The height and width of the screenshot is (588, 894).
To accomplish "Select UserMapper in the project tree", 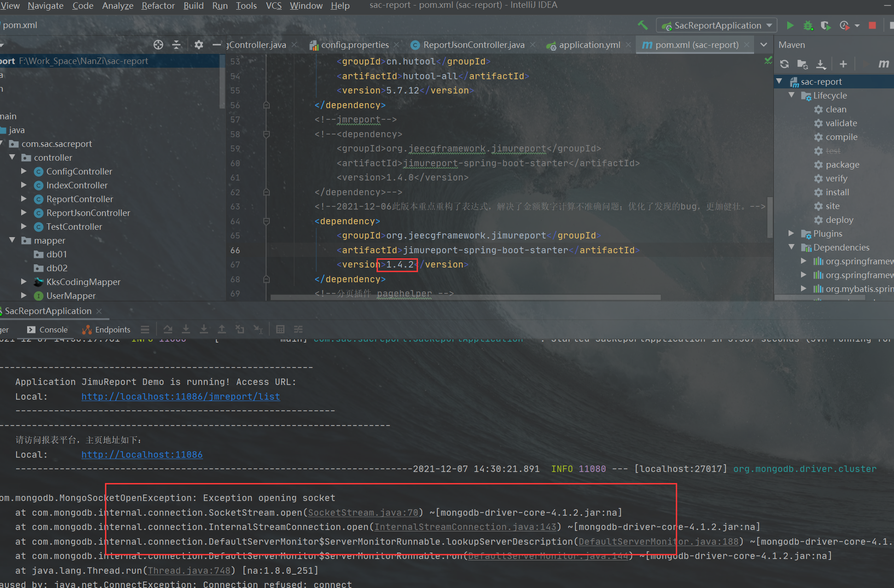I will (x=71, y=296).
